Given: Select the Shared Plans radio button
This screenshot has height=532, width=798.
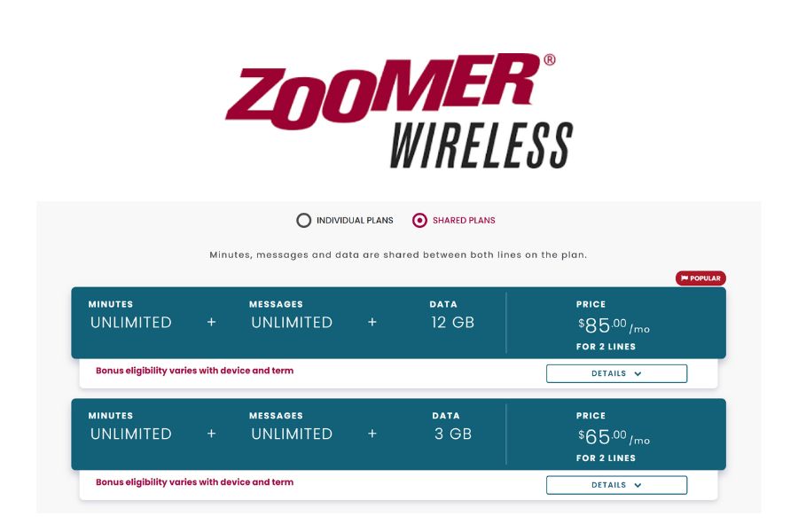Looking at the screenshot, I should coord(420,221).
